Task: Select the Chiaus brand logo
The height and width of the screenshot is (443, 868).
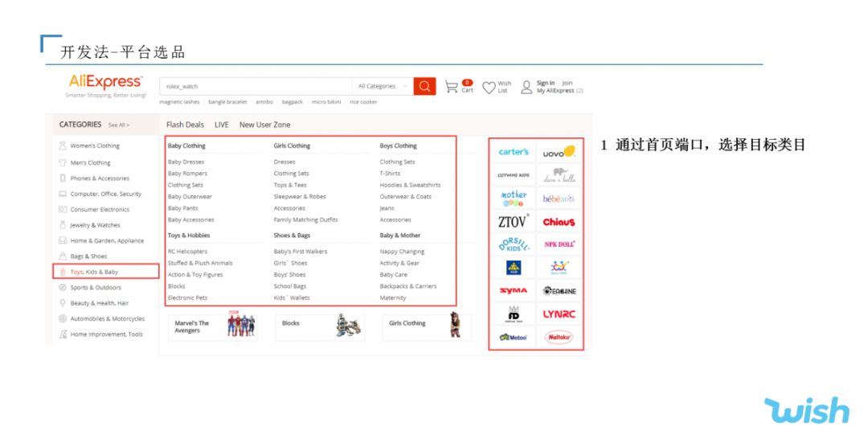Action: click(x=559, y=222)
